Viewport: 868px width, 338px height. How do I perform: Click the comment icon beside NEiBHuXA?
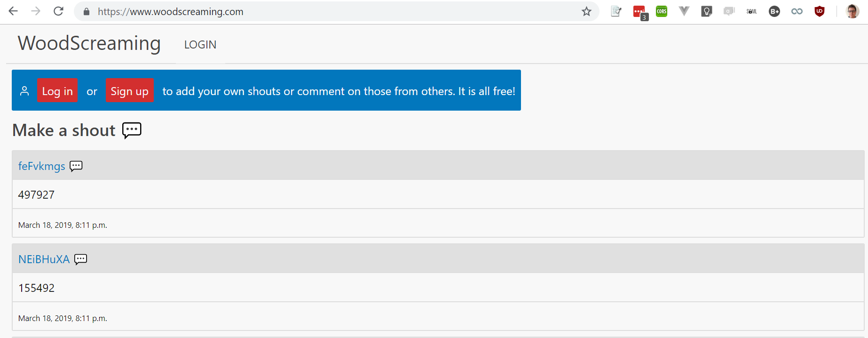pyautogui.click(x=81, y=259)
